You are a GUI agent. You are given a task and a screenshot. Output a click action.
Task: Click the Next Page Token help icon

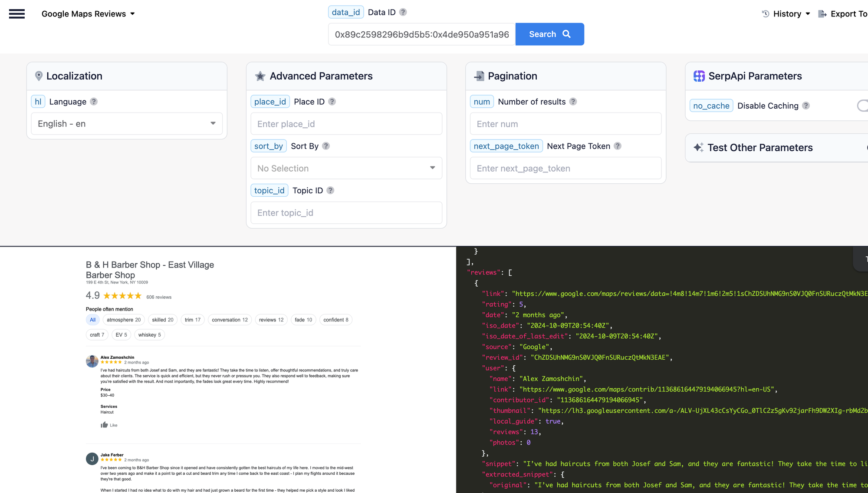coord(618,146)
